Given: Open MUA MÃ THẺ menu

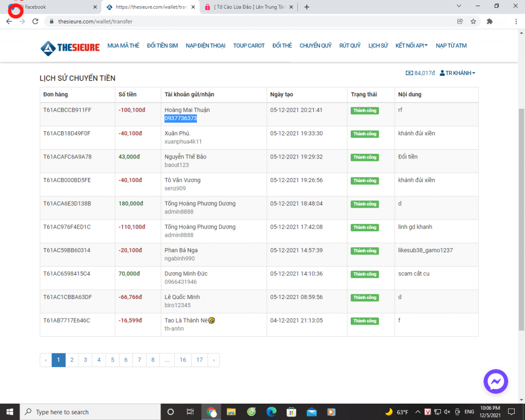Looking at the screenshot, I should tap(123, 46).
